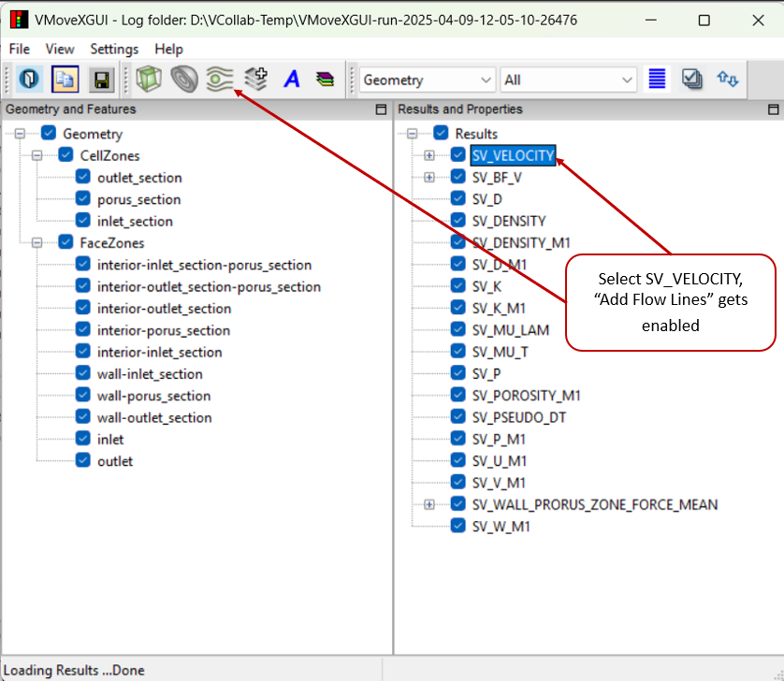Open the Help menu
The width and height of the screenshot is (784, 681).
[169, 49]
